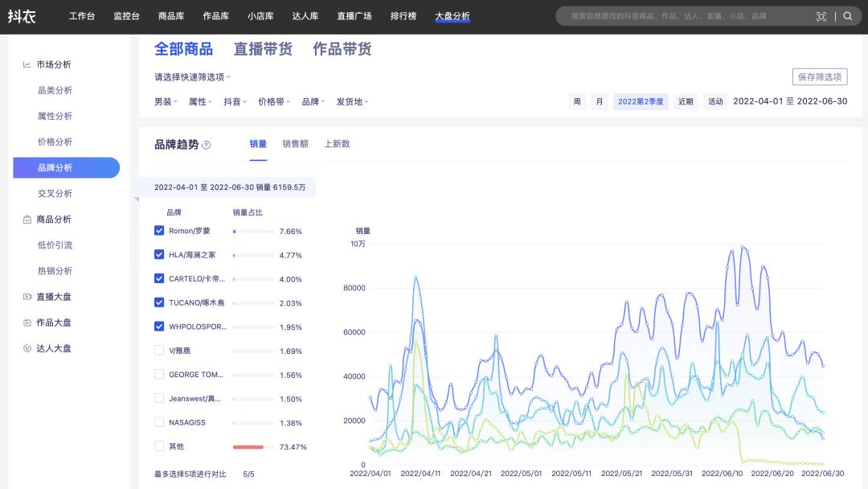The image size is (868, 489).
Task: Switch to the 直播带货 tab
Action: (x=263, y=49)
